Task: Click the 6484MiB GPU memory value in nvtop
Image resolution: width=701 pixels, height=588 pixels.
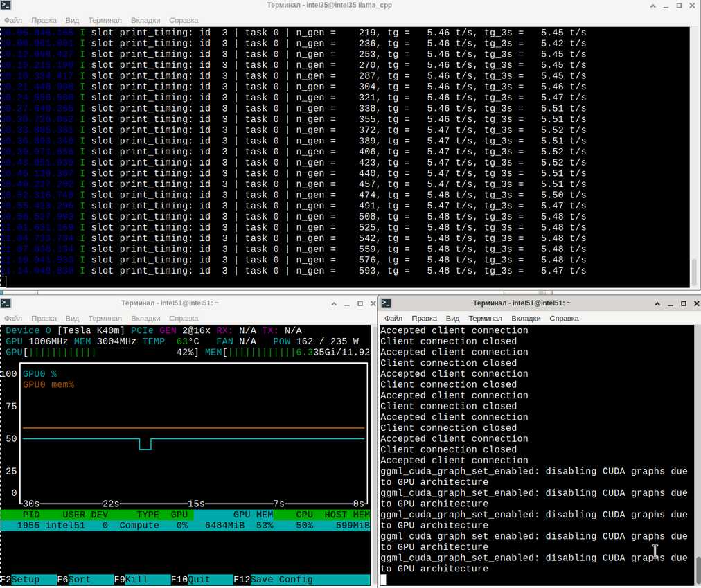Action: point(225,526)
